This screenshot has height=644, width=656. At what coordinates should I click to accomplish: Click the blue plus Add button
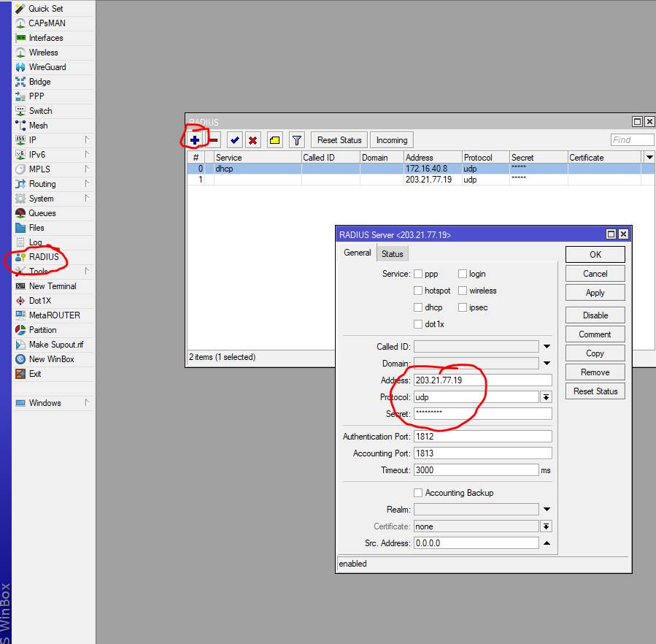[195, 140]
